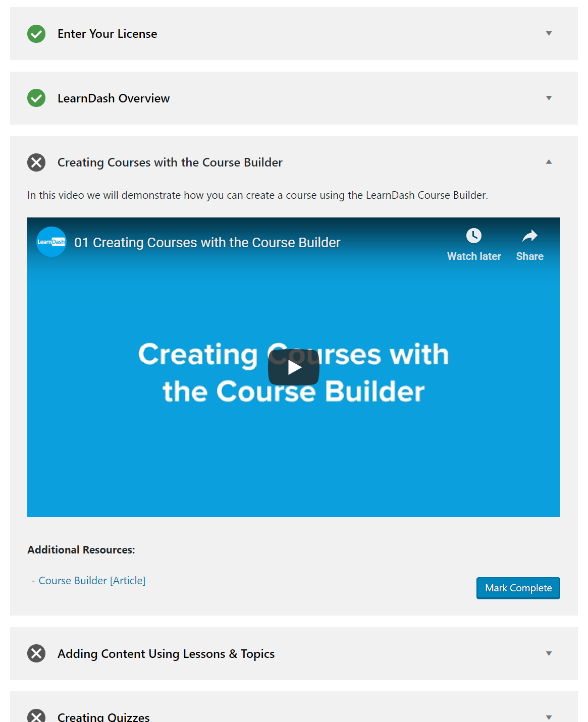Click the LearnDash channel logo in video
Screen dimensions: 588x722
51,242
